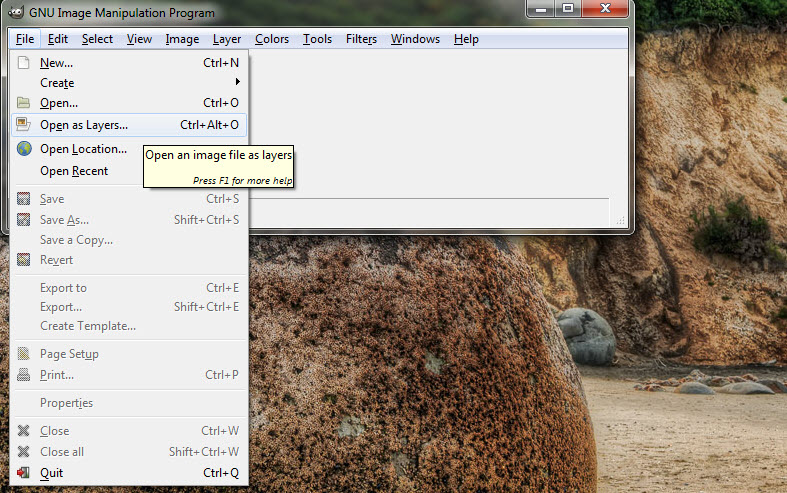This screenshot has width=787, height=493.
Task: Click the Save disk icon
Action: 23,199
